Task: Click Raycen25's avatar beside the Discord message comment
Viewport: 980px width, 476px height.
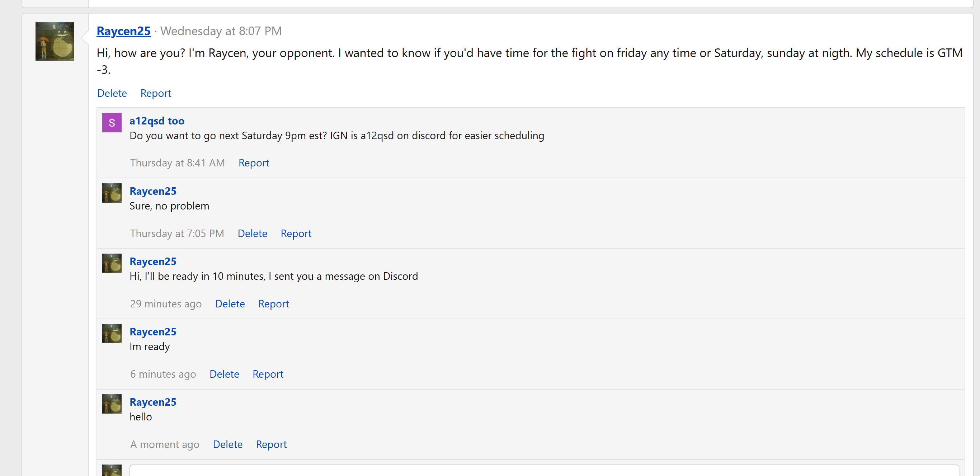Action: [112, 263]
